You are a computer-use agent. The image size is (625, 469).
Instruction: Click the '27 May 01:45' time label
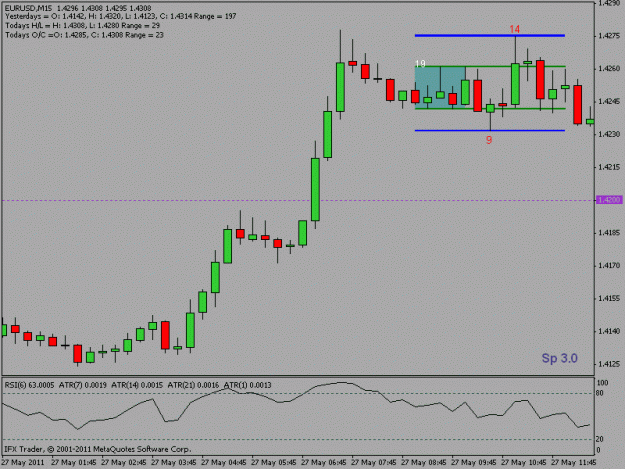73,463
